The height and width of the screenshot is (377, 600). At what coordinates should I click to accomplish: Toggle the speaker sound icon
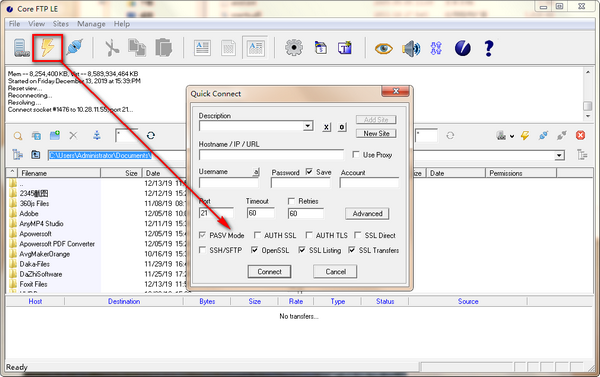(x=411, y=49)
